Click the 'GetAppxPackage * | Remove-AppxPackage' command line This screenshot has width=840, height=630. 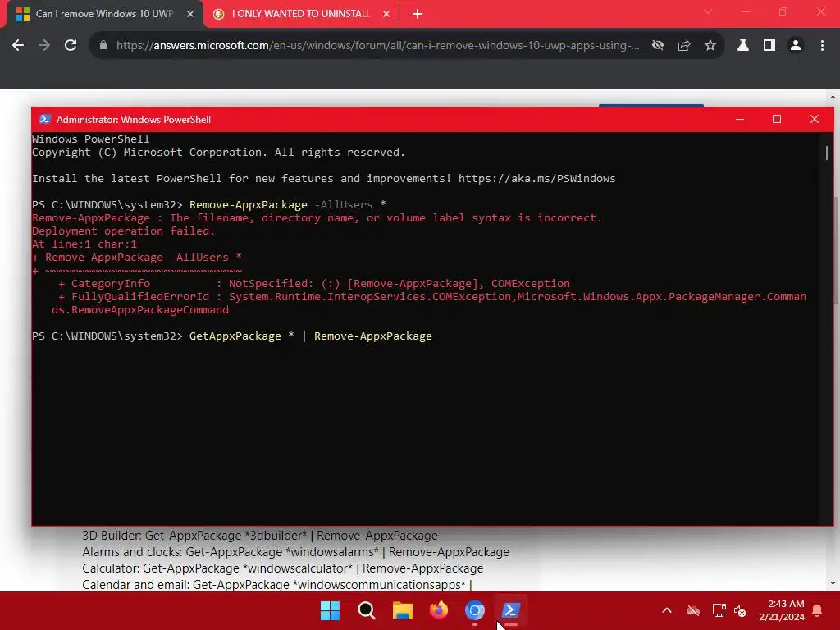(x=311, y=336)
